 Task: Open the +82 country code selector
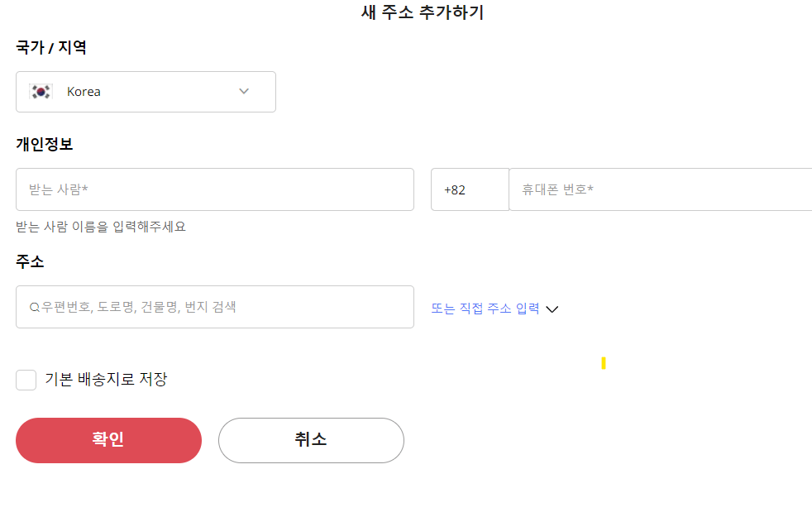coord(470,189)
